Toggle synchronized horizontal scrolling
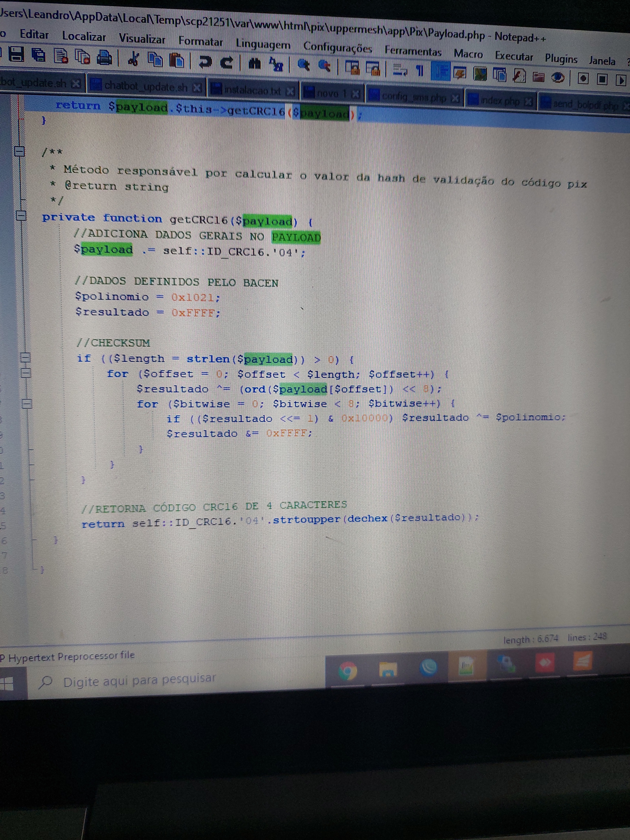630x840 pixels. click(373, 69)
